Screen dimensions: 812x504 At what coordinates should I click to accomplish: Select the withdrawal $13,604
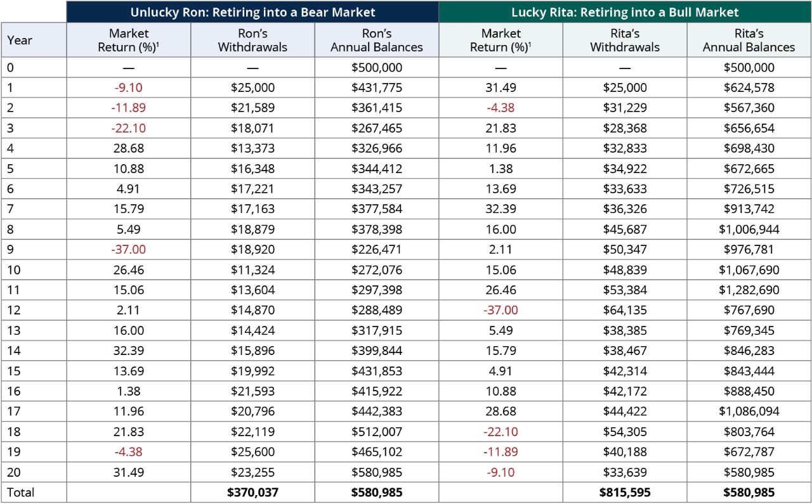click(252, 290)
